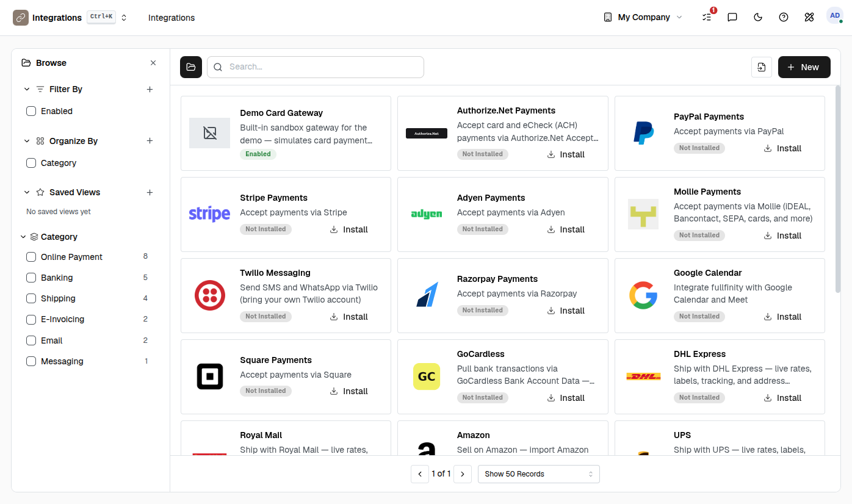Install Google Calendar

pyautogui.click(x=783, y=317)
